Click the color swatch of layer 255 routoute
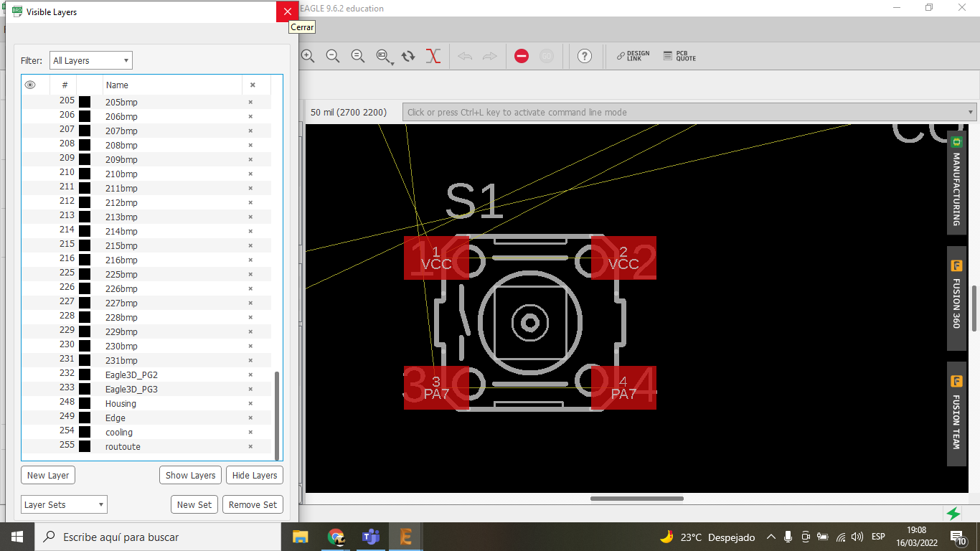This screenshot has height=551, width=980. pos(85,446)
